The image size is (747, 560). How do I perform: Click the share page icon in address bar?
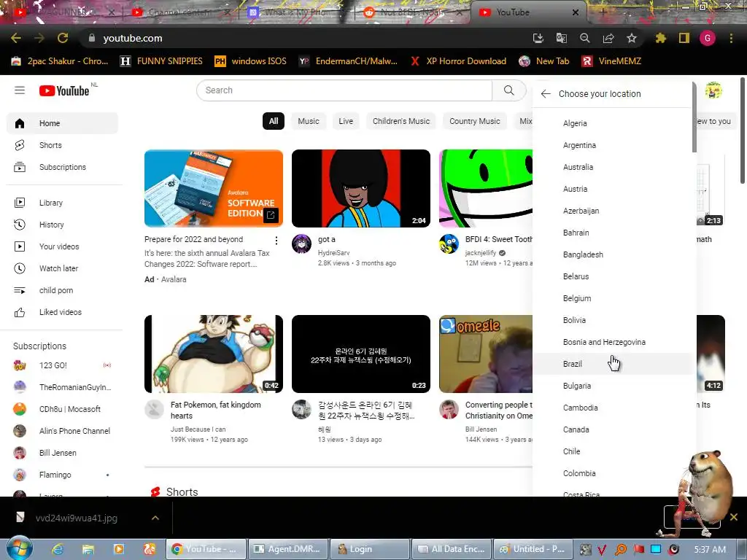[608, 38]
